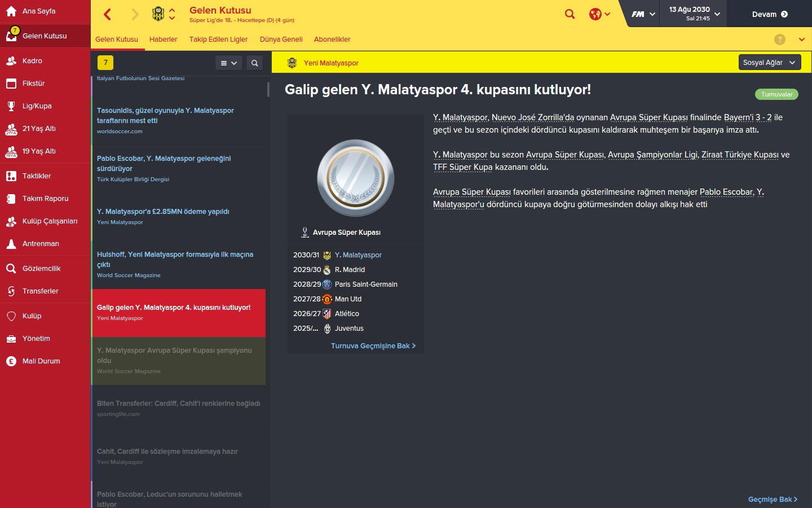Open the Mali Durum finances icon
Screen dimensions: 812x508
point(11,361)
